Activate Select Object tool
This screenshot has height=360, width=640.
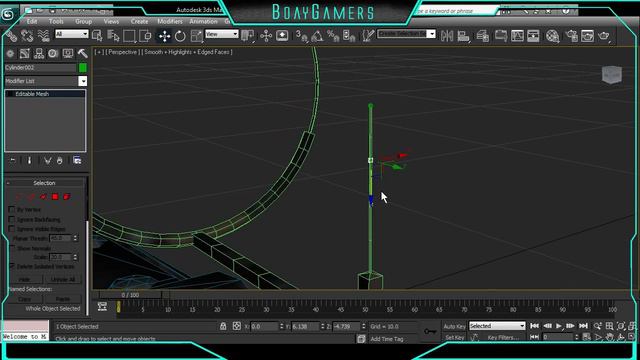97,36
